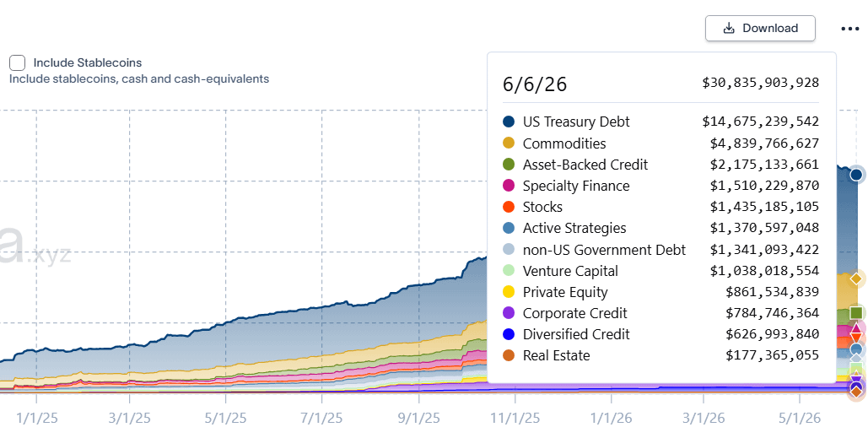Click the download arrow icon inside Download
This screenshot has width=868, height=438.
click(x=729, y=28)
